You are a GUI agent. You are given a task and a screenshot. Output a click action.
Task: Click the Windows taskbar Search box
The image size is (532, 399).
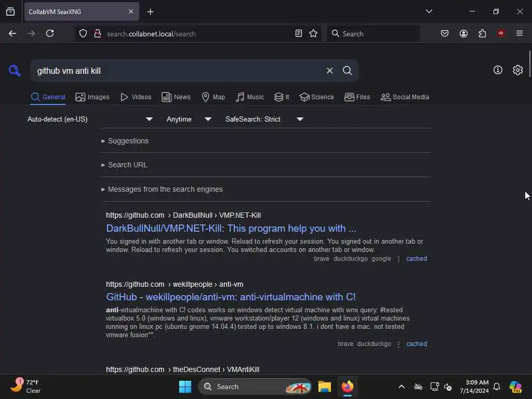[255, 387]
